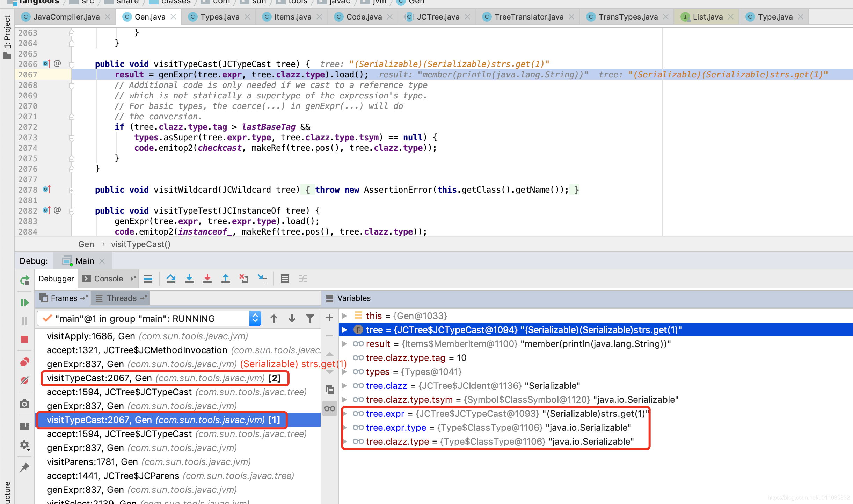Viewport: 853px width, 504px height.
Task: Select the visitApply:1686 stack frame
Action: (178, 336)
